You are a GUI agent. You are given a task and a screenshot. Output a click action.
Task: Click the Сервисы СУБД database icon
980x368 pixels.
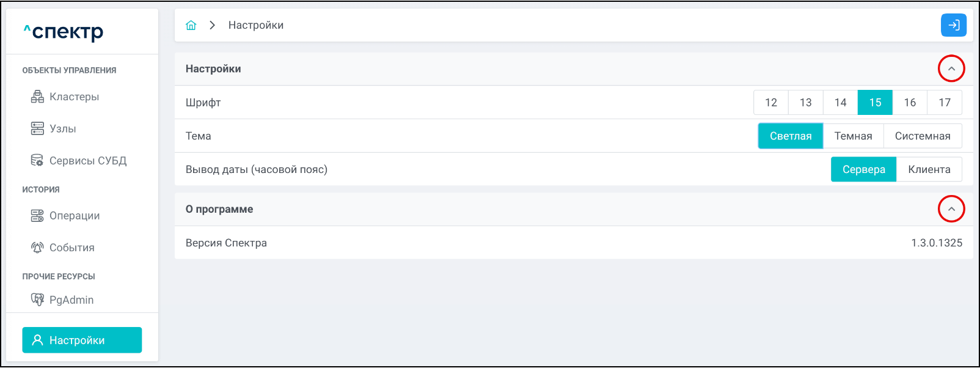point(37,161)
